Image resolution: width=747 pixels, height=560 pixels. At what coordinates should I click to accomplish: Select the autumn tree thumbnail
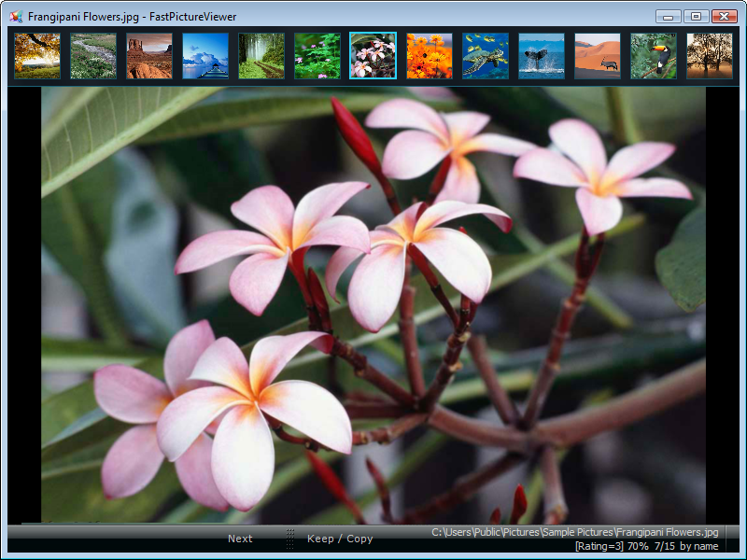[37, 56]
